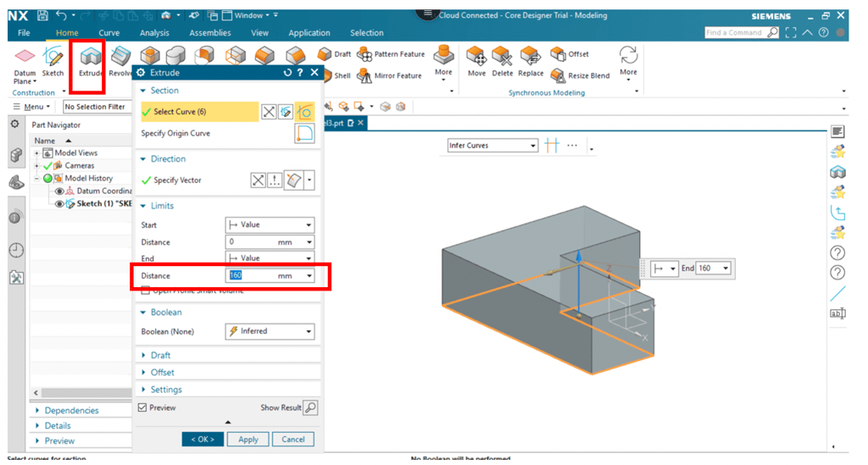Toggle the Preview checkbox
Viewport: 868px width, 465px height.
point(142,407)
